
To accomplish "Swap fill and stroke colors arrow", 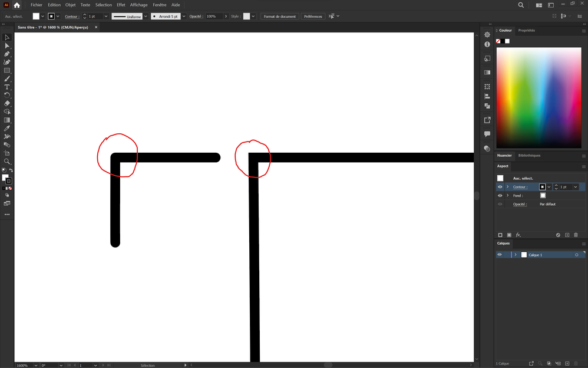I will [11, 170].
